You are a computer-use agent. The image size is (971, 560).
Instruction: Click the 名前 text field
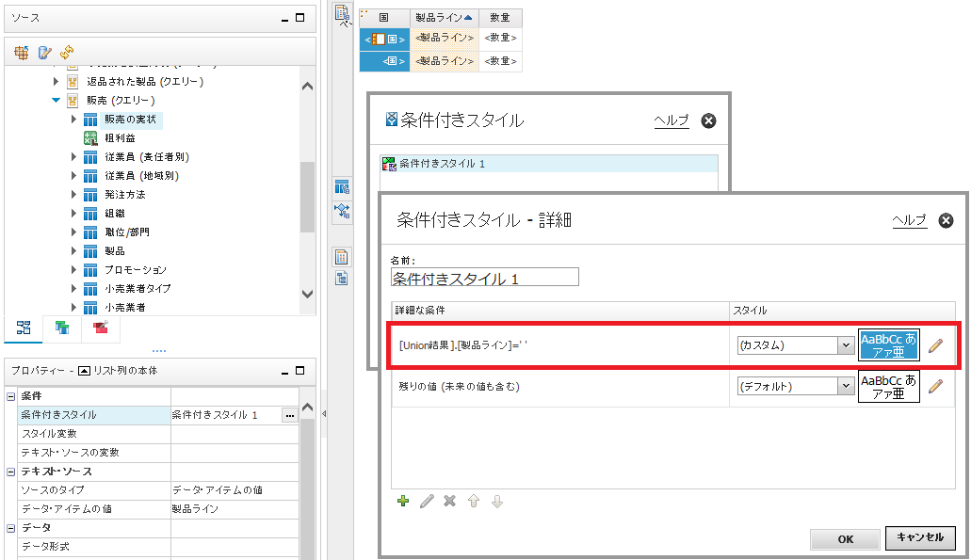pos(485,278)
